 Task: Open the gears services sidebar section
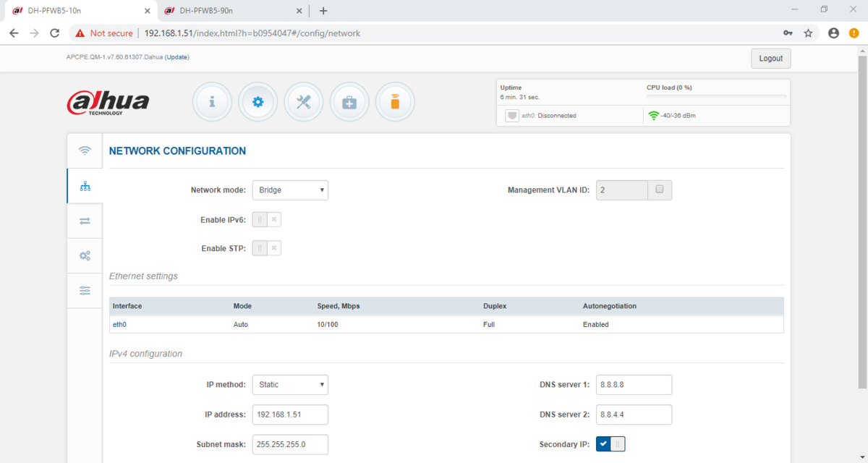tap(85, 255)
